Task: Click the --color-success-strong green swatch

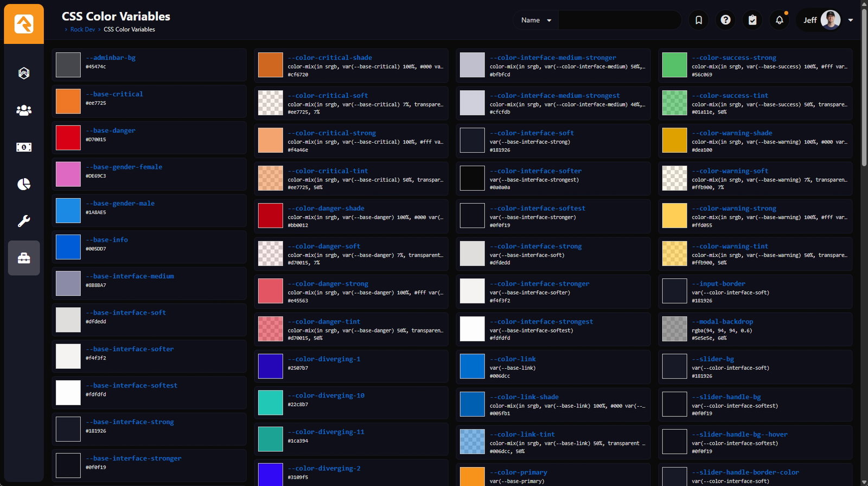Action: coord(674,65)
